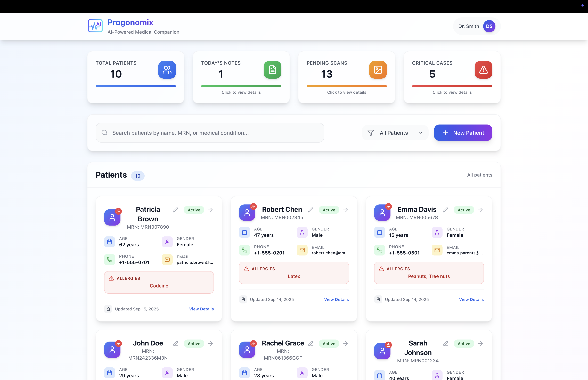Click the blue Total Patients people icon
The image size is (588, 380).
click(x=167, y=70)
